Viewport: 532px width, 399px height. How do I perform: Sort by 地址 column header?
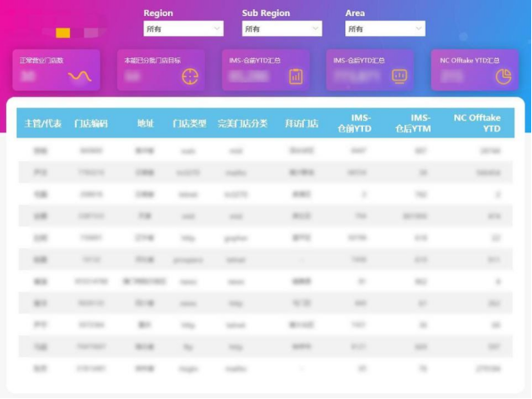click(x=145, y=123)
